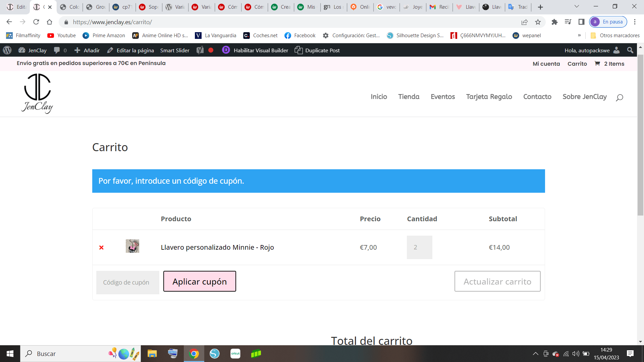Click the En pausa profile button
Screen dimensions: 644x362
pyautogui.click(x=608, y=22)
